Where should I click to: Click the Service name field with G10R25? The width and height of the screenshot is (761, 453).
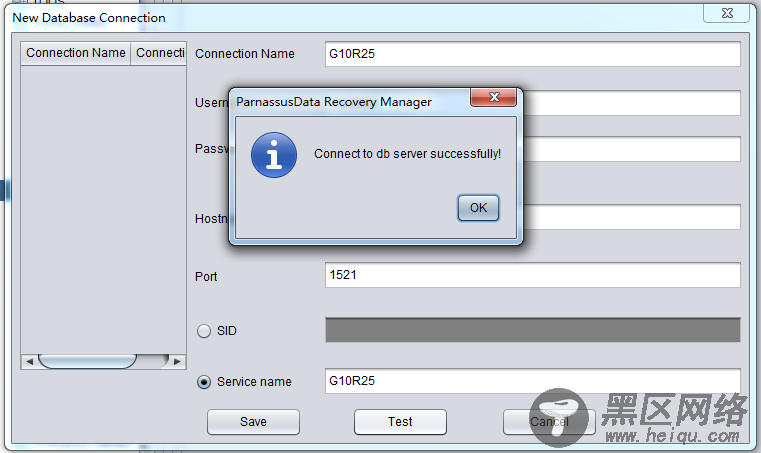click(x=532, y=381)
